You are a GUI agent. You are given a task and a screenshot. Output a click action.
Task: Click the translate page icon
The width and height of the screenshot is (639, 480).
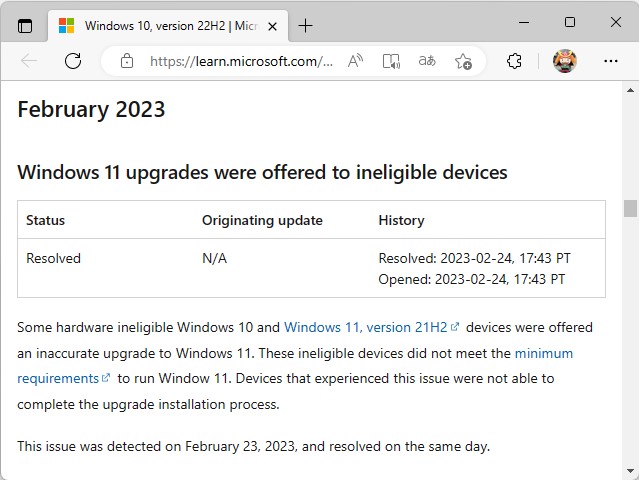[x=427, y=61]
